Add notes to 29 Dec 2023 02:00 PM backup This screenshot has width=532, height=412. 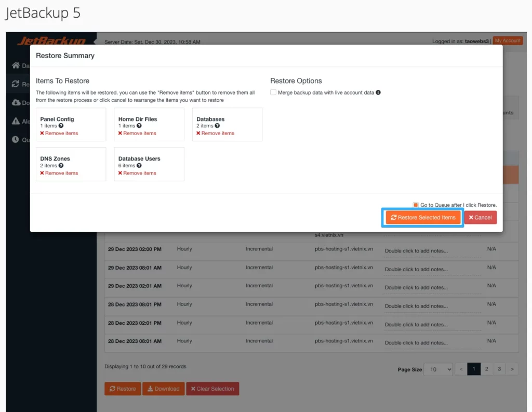click(x=416, y=251)
